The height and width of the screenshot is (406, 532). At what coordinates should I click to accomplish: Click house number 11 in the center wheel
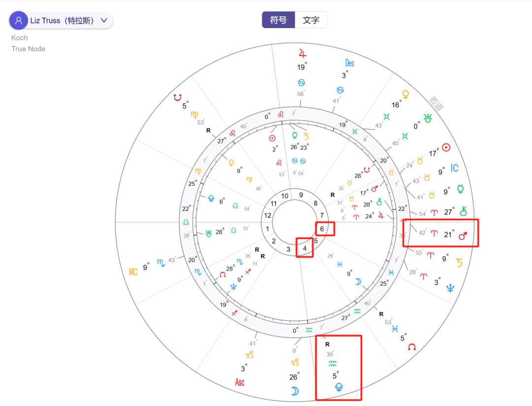pos(273,203)
